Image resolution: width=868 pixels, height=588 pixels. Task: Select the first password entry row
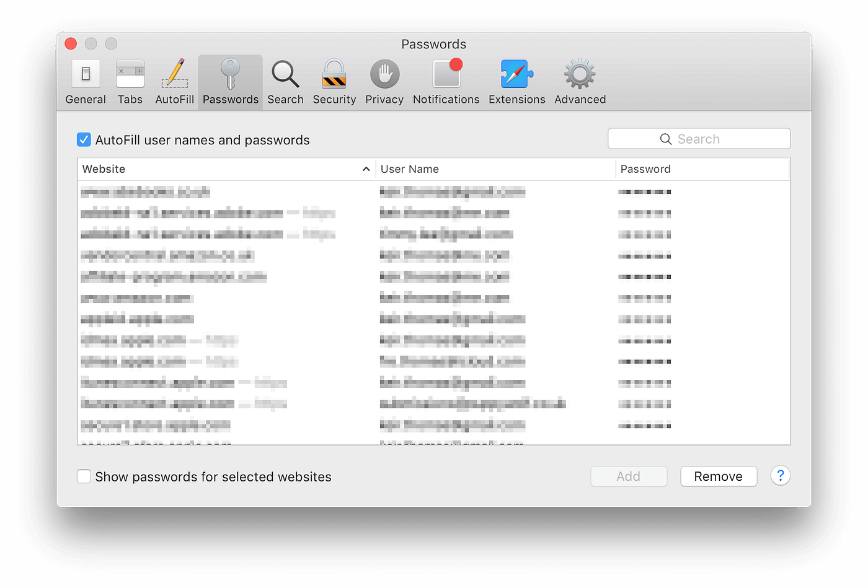(248, 191)
